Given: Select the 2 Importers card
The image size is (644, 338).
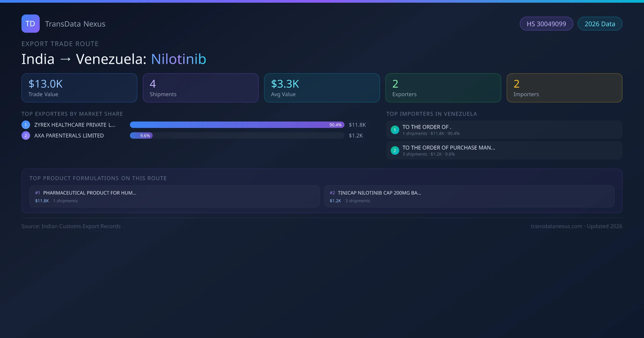Looking at the screenshot, I should coord(564,88).
